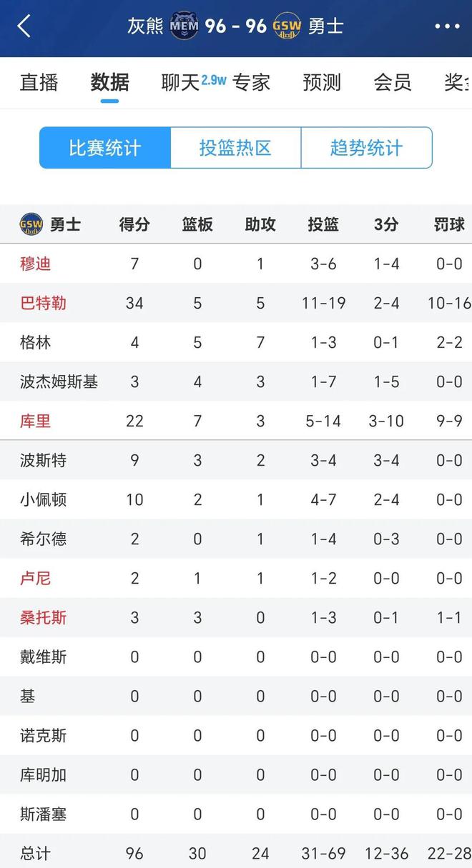Screen dimensions: 472x868
Task: Tap the 得分 column header
Action: pos(134,224)
